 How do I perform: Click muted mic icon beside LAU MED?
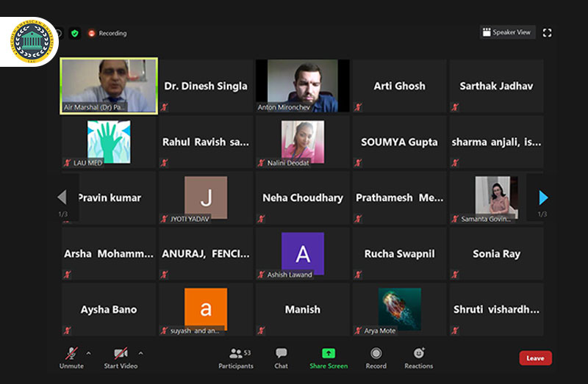(67, 162)
